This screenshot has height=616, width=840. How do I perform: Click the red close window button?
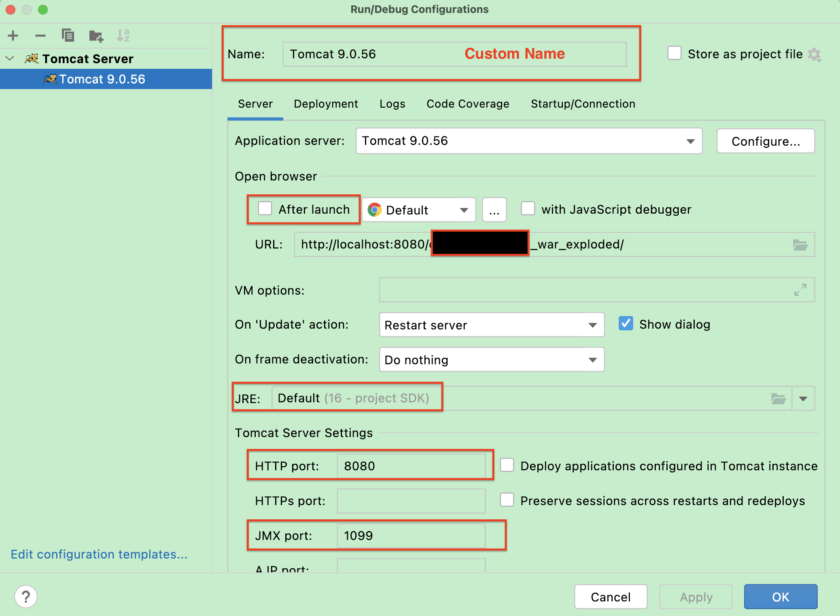(x=11, y=10)
